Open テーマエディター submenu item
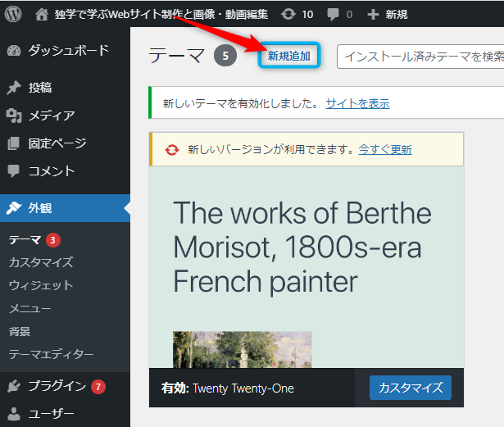The height and width of the screenshot is (427, 504). coord(51,354)
